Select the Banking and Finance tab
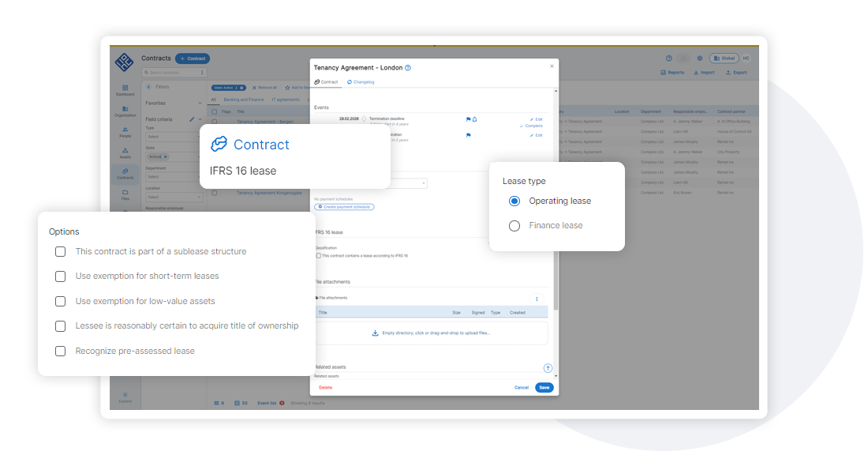Image resolution: width=868 pixels, height=455 pixels. [x=244, y=100]
